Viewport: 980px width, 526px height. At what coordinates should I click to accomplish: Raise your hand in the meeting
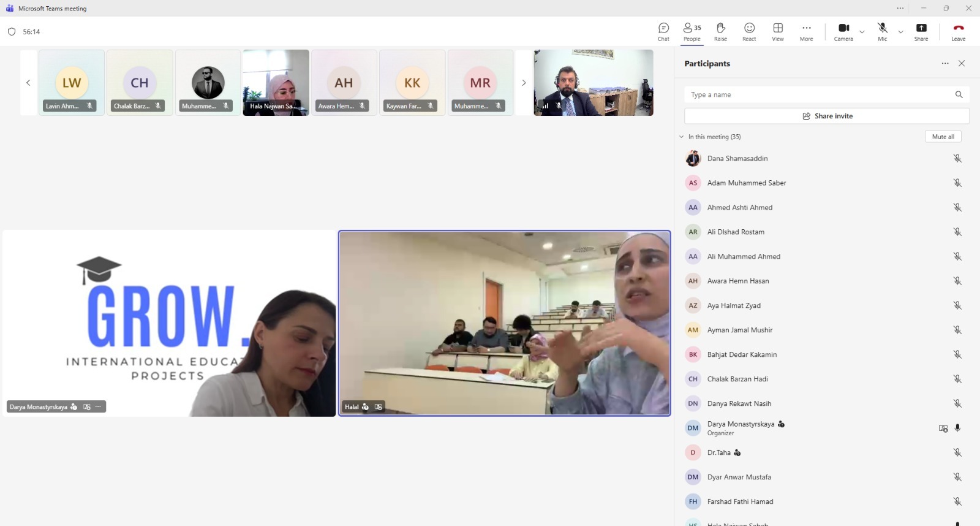pos(720,32)
